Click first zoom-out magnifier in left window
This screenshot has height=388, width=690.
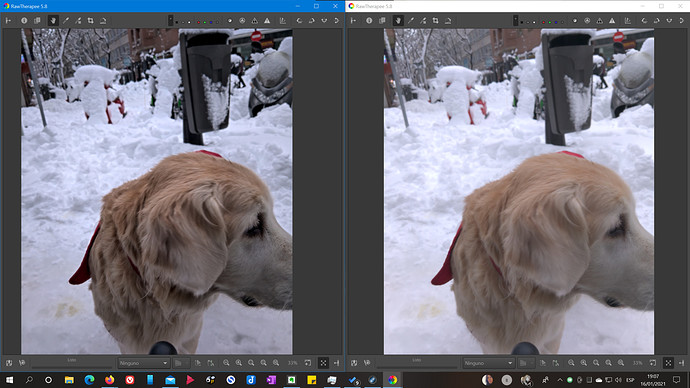pos(226,363)
